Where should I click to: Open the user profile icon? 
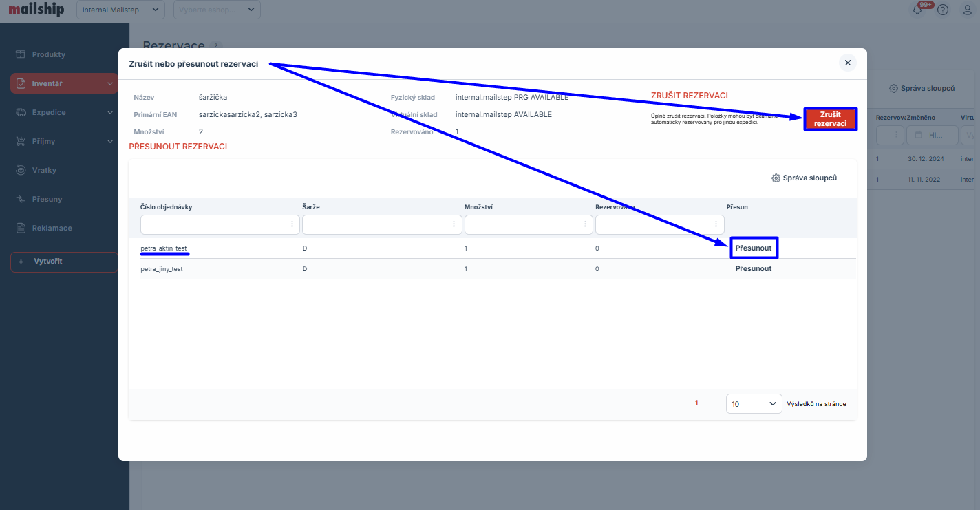point(967,10)
